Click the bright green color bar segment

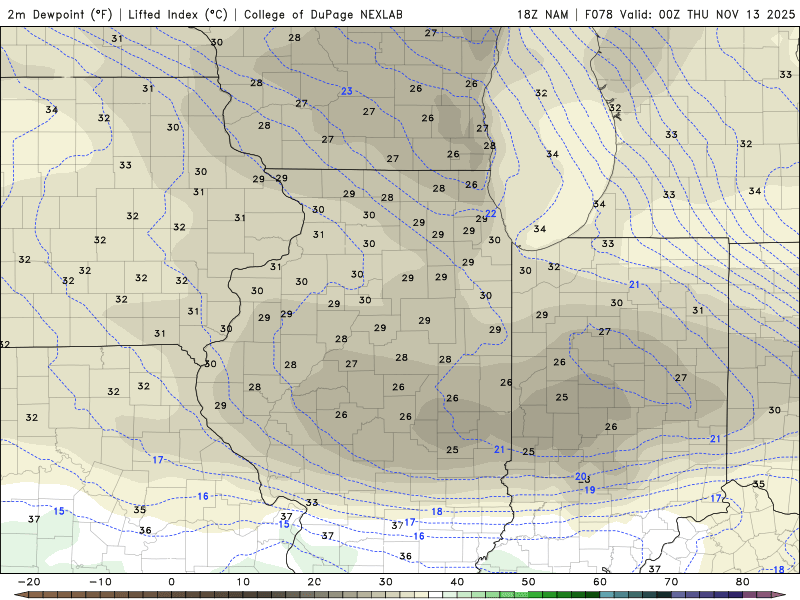521,595
